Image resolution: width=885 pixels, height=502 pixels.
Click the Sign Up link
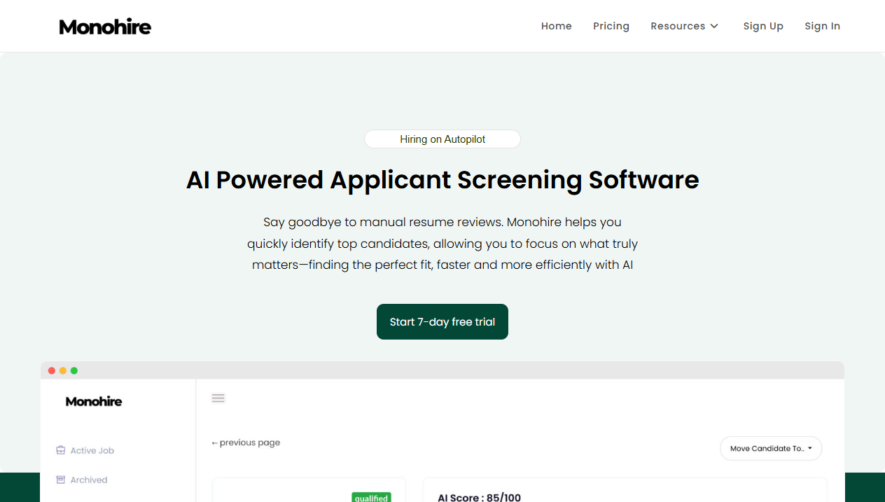pyautogui.click(x=763, y=26)
